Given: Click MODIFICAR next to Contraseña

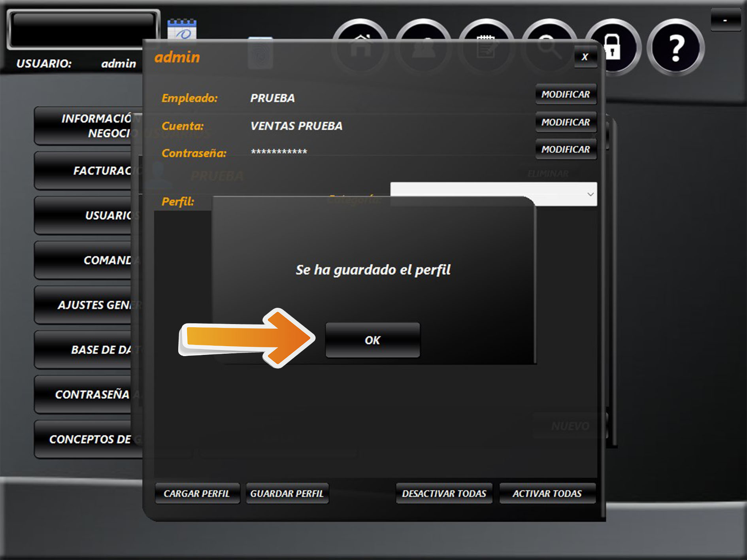Looking at the screenshot, I should [565, 149].
